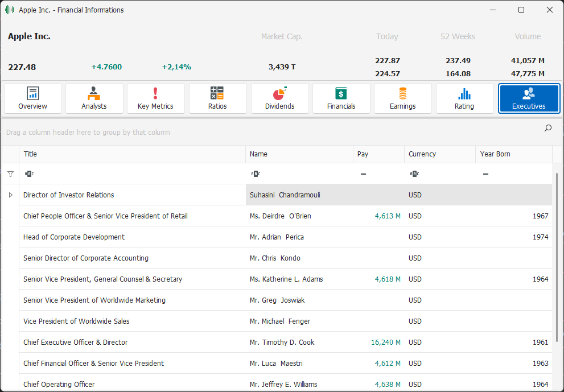
Task: Maximize the Financial Informations window
Action: point(521,10)
